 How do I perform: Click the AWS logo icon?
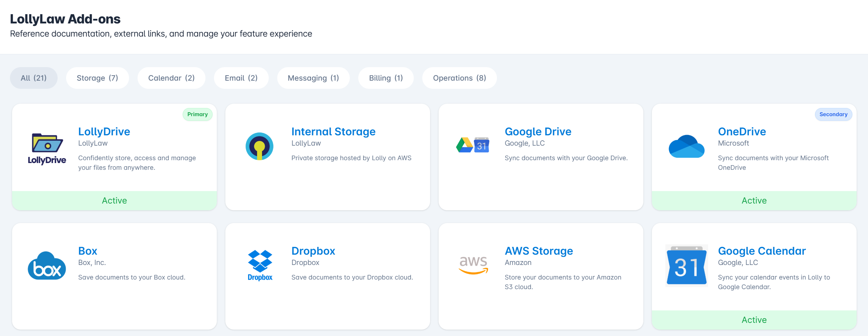click(x=473, y=265)
